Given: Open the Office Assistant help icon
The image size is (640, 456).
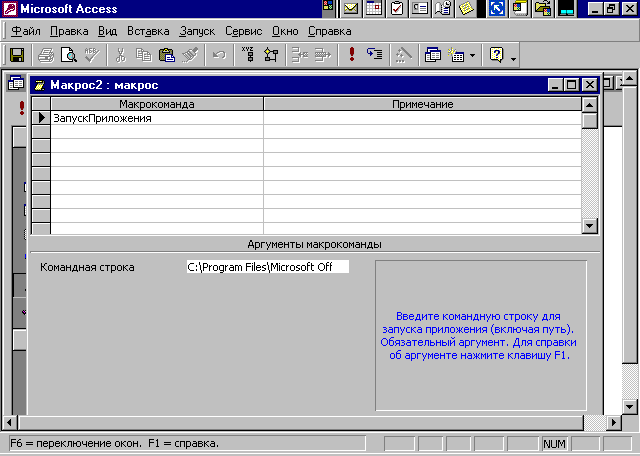Looking at the screenshot, I should [x=496, y=54].
